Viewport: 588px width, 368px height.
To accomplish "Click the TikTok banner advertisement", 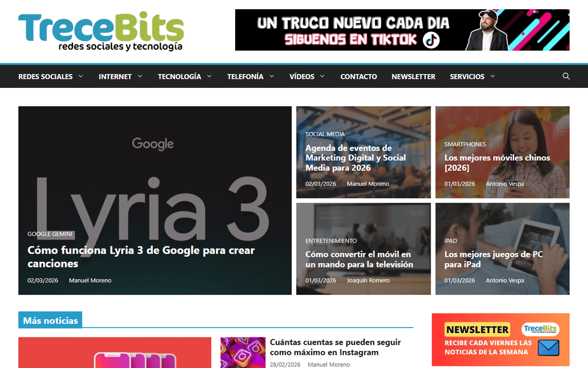I will coord(402,30).
